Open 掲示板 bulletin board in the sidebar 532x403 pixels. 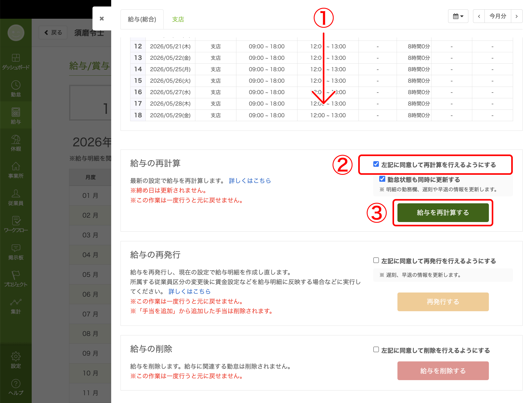pyautogui.click(x=16, y=252)
